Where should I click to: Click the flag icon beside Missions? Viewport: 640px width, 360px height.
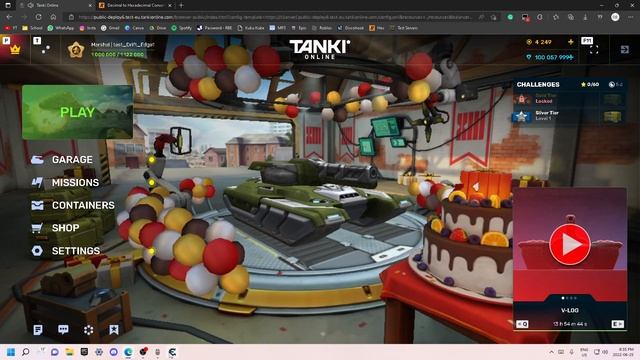coord(37,182)
